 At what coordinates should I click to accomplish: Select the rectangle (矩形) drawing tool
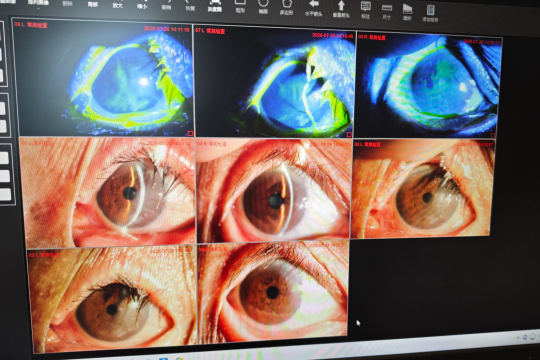pyautogui.click(x=240, y=6)
